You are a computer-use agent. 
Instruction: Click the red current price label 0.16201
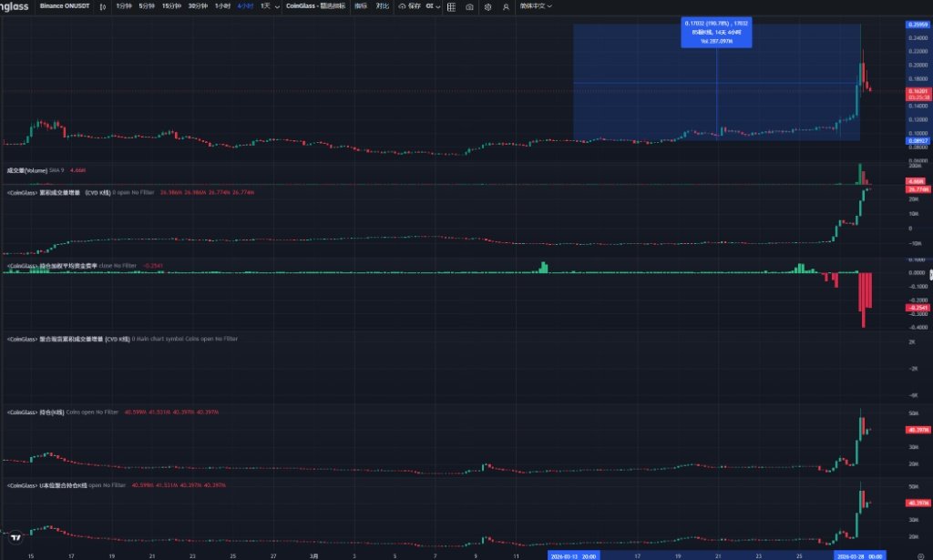[918, 94]
